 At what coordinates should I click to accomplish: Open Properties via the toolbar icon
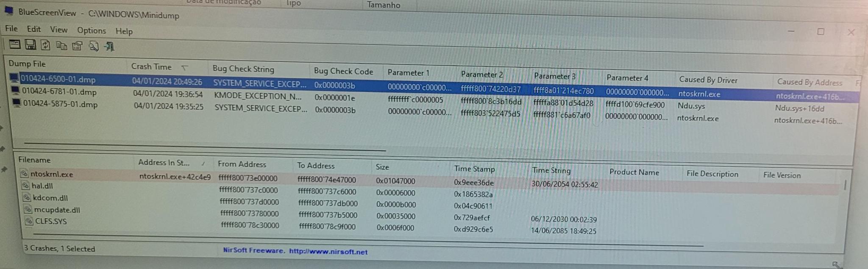(x=78, y=46)
